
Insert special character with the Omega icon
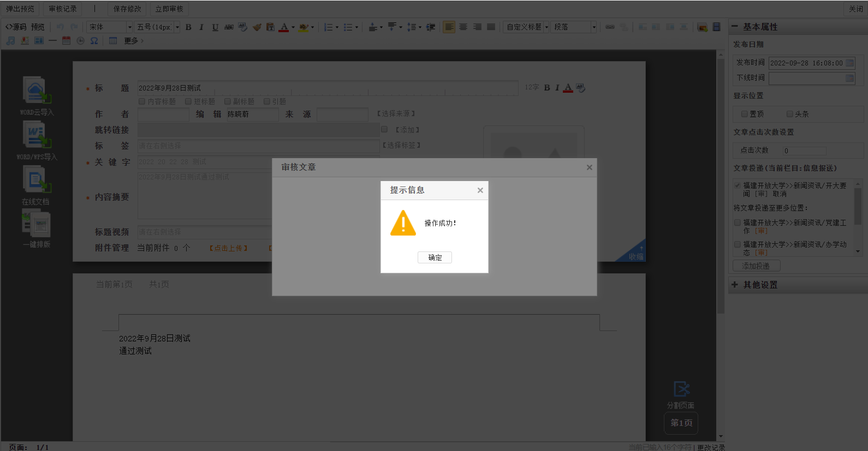click(94, 41)
